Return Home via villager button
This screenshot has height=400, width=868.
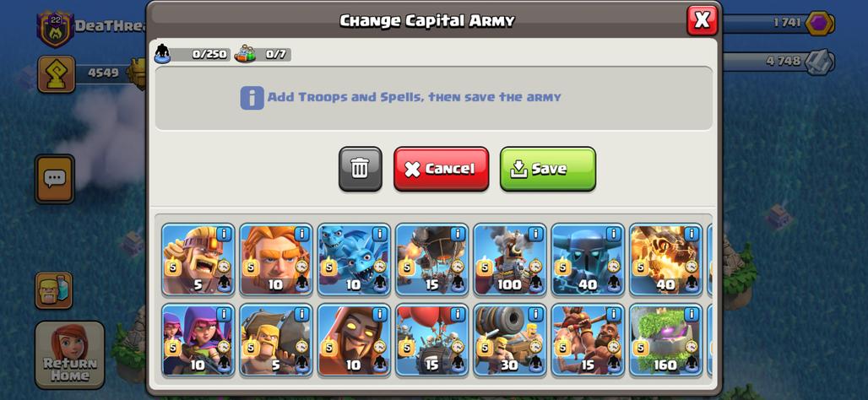(x=70, y=354)
